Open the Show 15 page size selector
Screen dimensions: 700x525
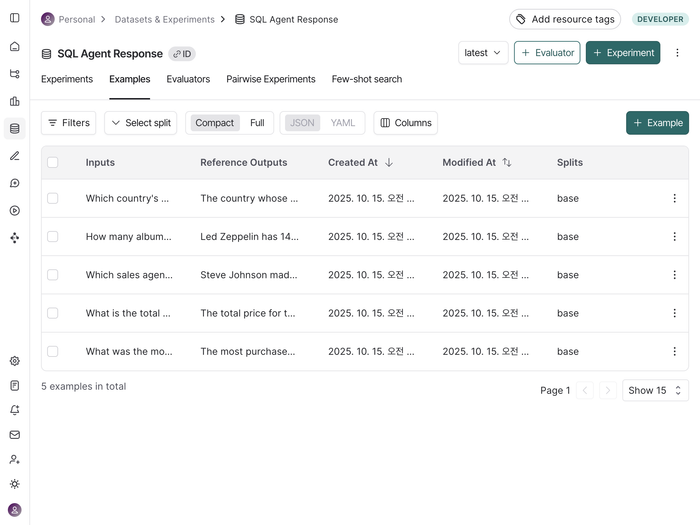655,390
